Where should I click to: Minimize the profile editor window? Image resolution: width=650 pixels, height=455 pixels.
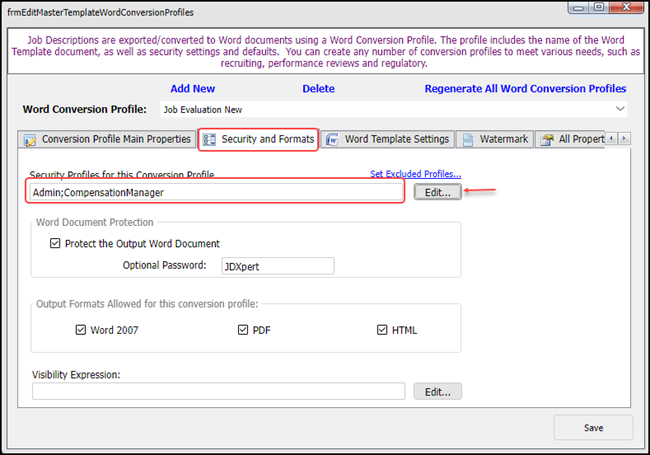579,7
